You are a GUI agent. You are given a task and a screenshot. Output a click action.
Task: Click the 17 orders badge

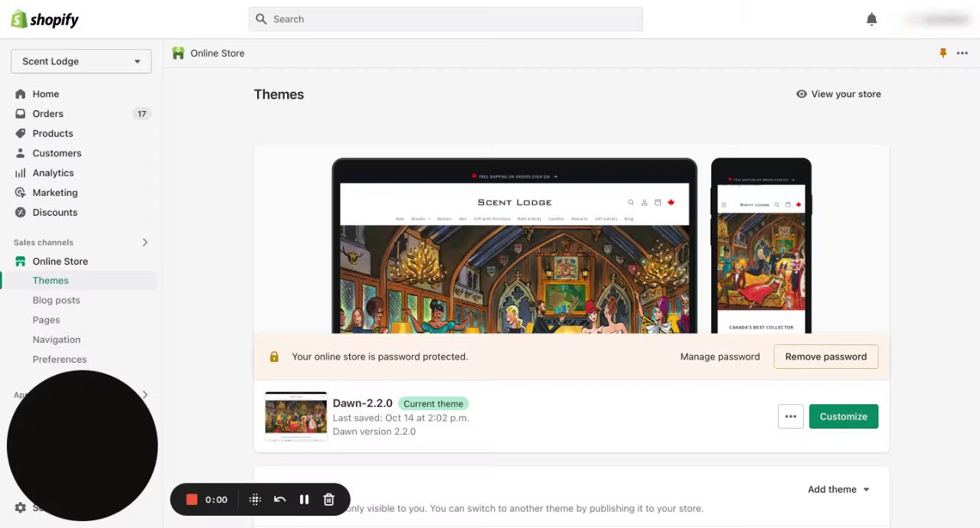coord(142,114)
